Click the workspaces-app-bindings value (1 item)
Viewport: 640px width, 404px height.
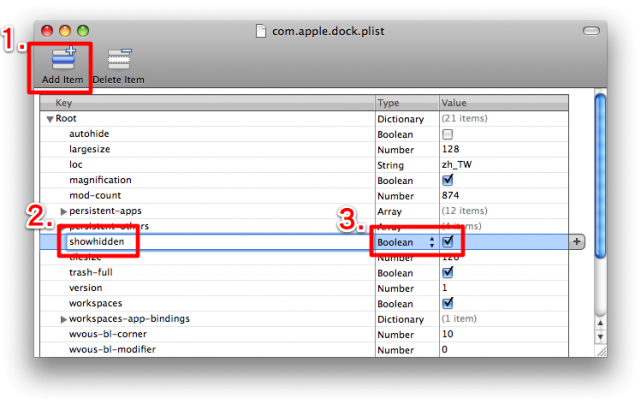click(x=459, y=319)
